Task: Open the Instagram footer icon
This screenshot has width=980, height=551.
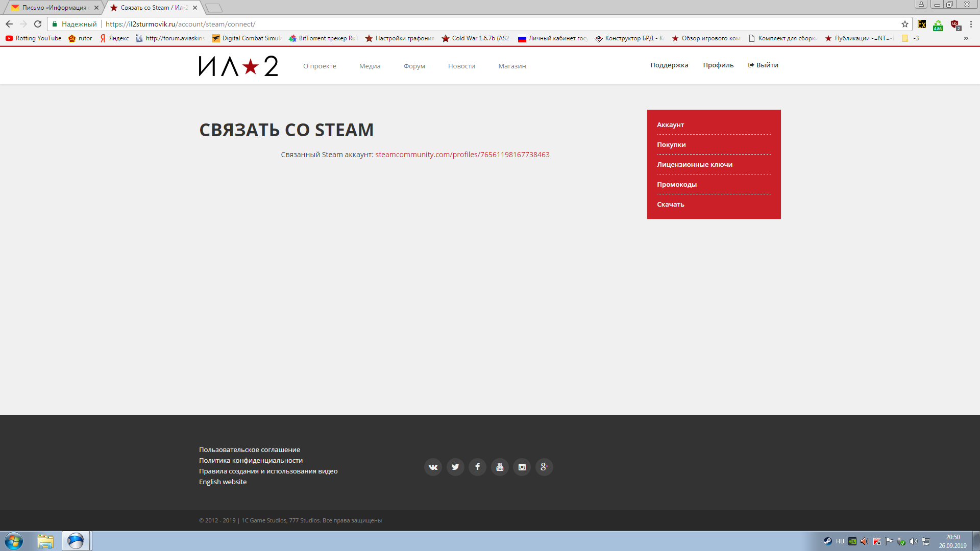Action: tap(522, 467)
